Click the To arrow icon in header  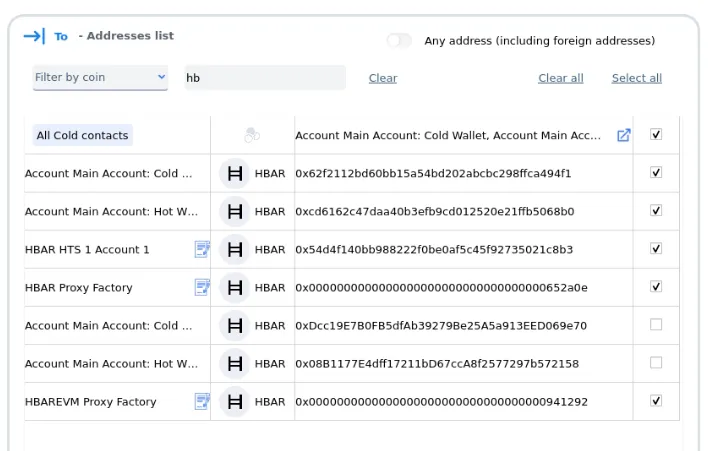point(34,36)
